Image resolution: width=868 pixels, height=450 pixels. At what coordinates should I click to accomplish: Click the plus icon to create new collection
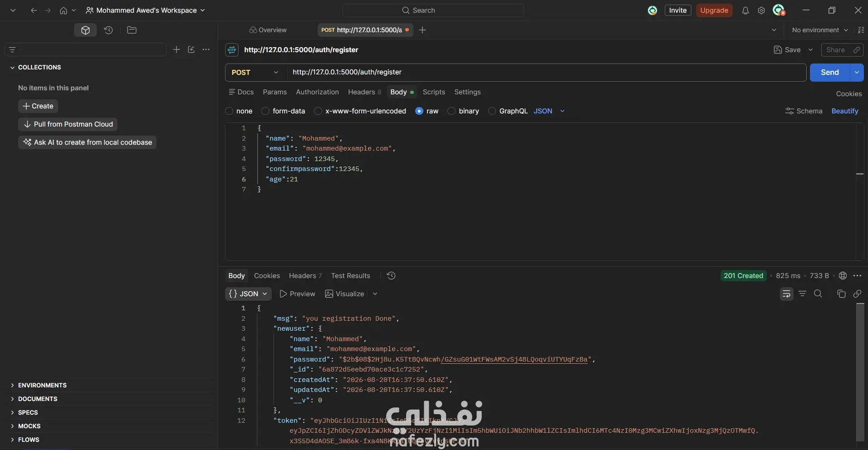click(x=177, y=49)
